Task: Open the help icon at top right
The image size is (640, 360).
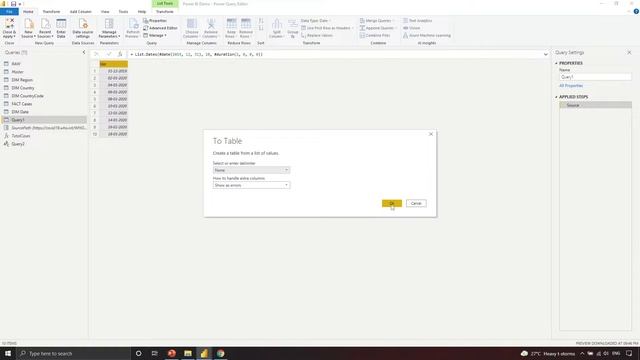Action: [x=636, y=11]
